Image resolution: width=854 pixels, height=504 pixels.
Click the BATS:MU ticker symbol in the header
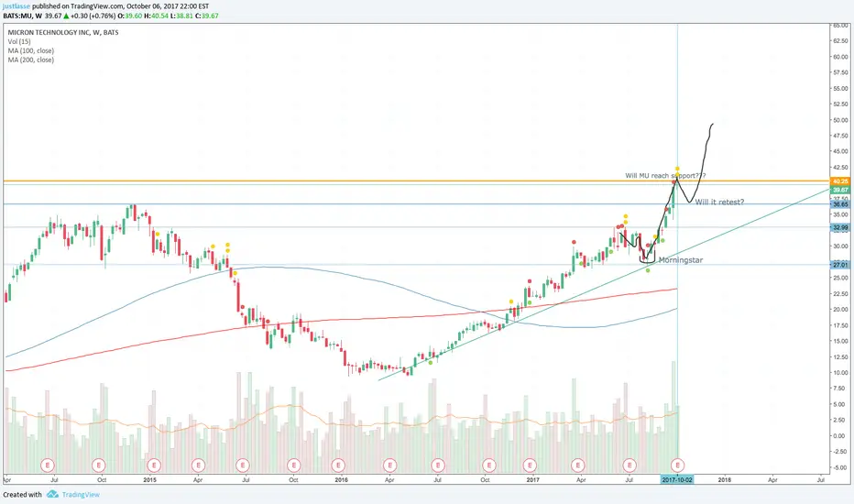[x=18, y=16]
